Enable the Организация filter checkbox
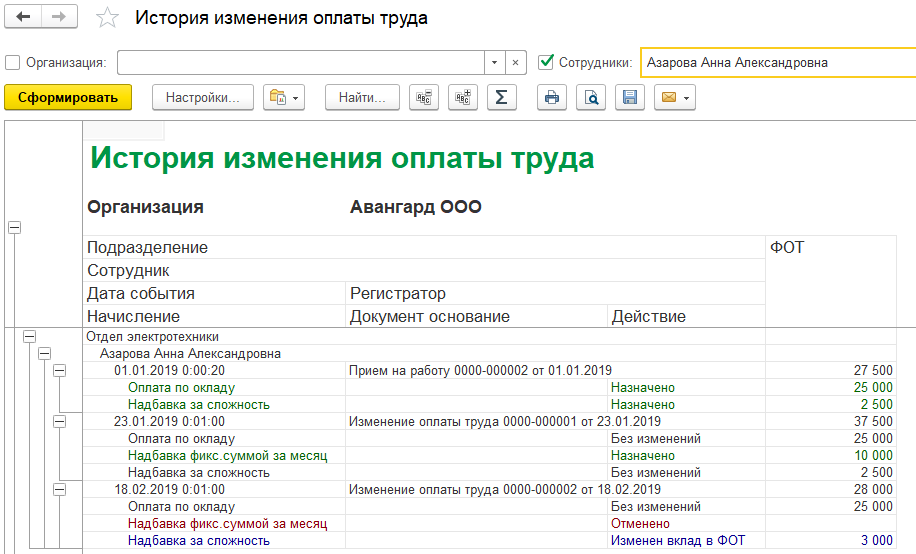 pos(13,62)
